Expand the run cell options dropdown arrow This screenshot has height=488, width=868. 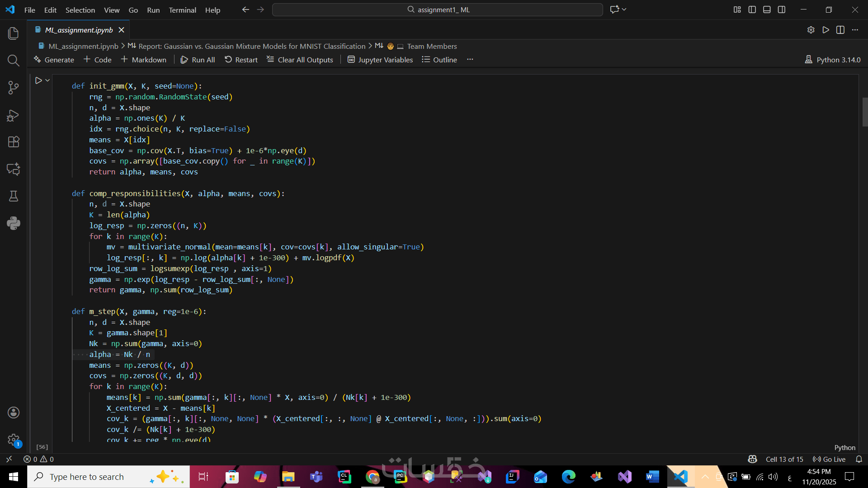pyautogui.click(x=47, y=80)
